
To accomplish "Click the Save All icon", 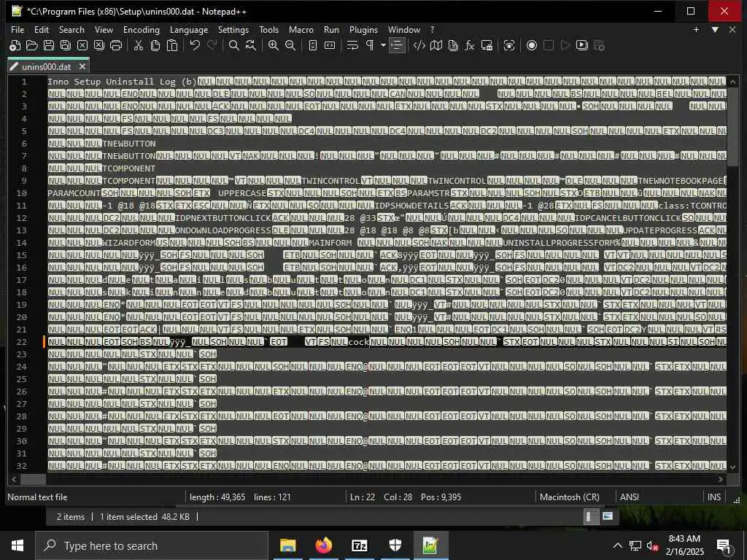I will click(x=65, y=46).
